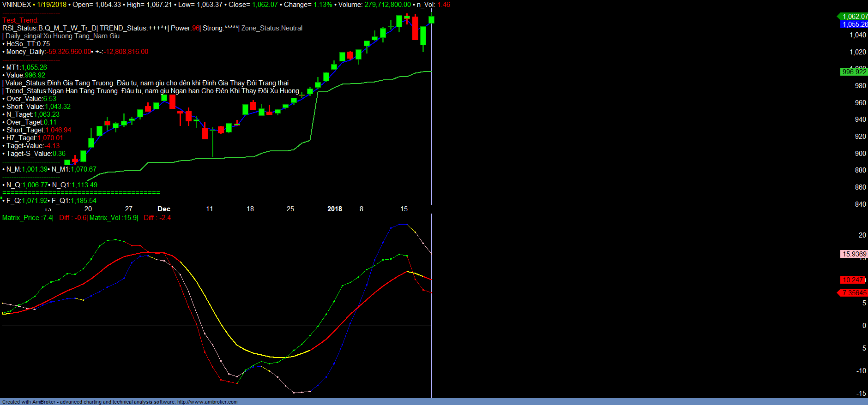Select the pink 15.9369 indicator value label
The image size is (868, 405).
click(x=854, y=254)
